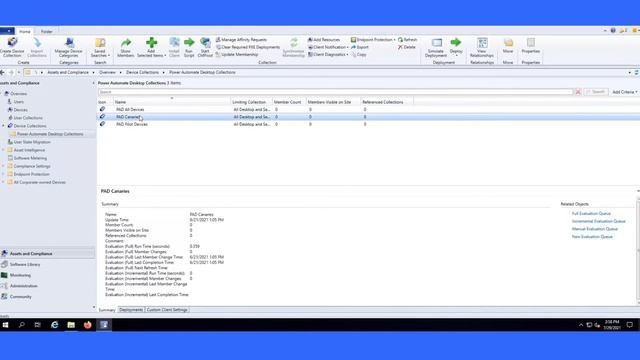Click Assets and Compliance breadcrumb
Image resolution: width=640 pixels, height=360 pixels.
point(68,72)
